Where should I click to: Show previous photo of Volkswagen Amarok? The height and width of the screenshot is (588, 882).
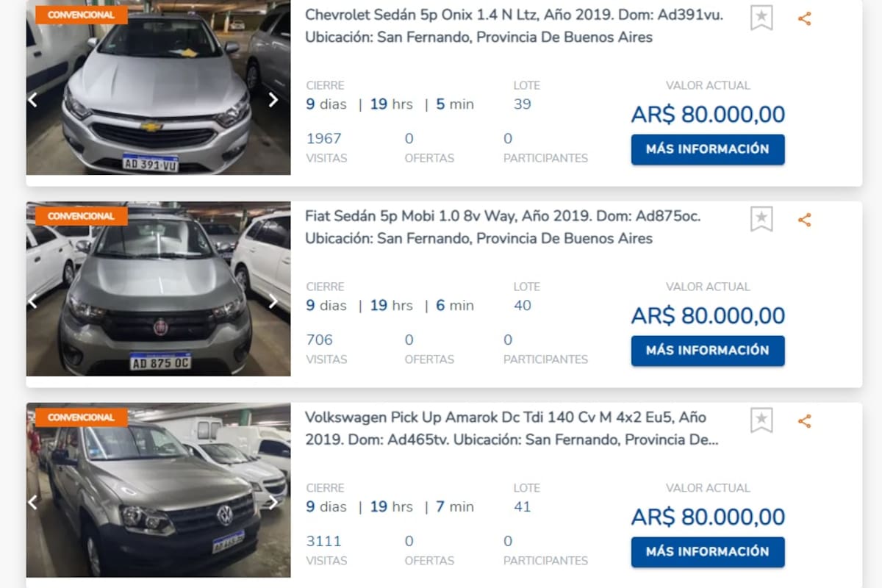click(32, 503)
